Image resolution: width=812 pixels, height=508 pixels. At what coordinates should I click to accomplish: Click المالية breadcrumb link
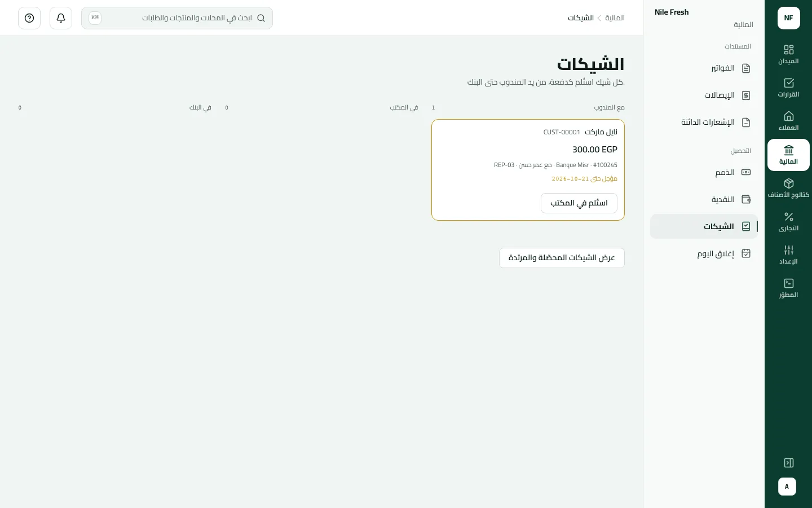(x=615, y=18)
